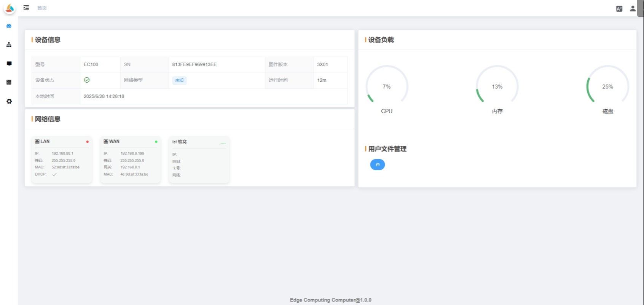Click the red LAN status indicator dot
Screen dimensions: 644x305
point(87,142)
